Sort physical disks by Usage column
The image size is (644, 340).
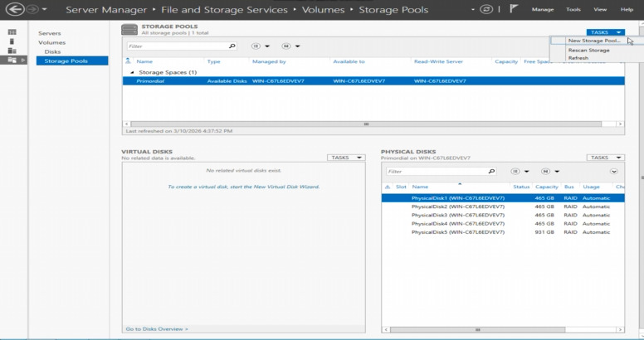click(591, 187)
